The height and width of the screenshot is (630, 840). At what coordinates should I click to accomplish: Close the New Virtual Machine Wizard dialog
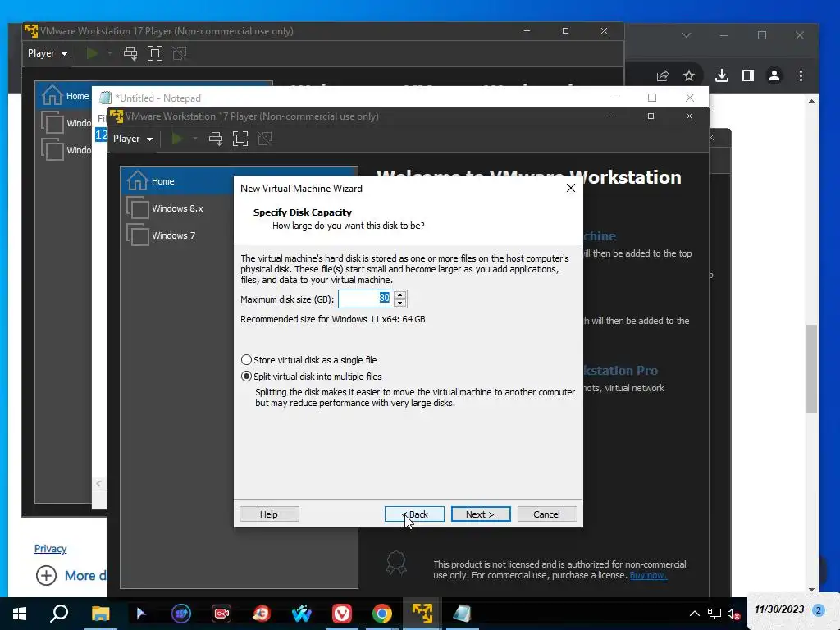point(571,188)
